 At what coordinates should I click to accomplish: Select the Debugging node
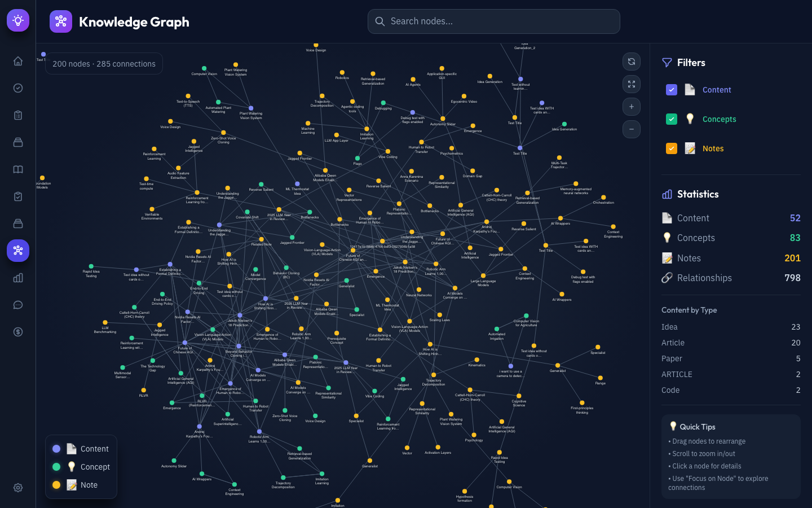(383, 103)
